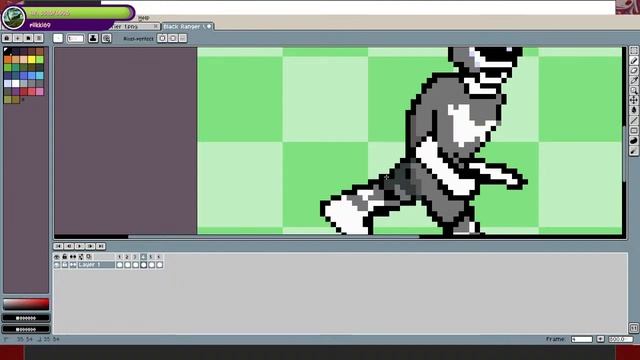Click the mini editor button at bottom right

coord(633,328)
